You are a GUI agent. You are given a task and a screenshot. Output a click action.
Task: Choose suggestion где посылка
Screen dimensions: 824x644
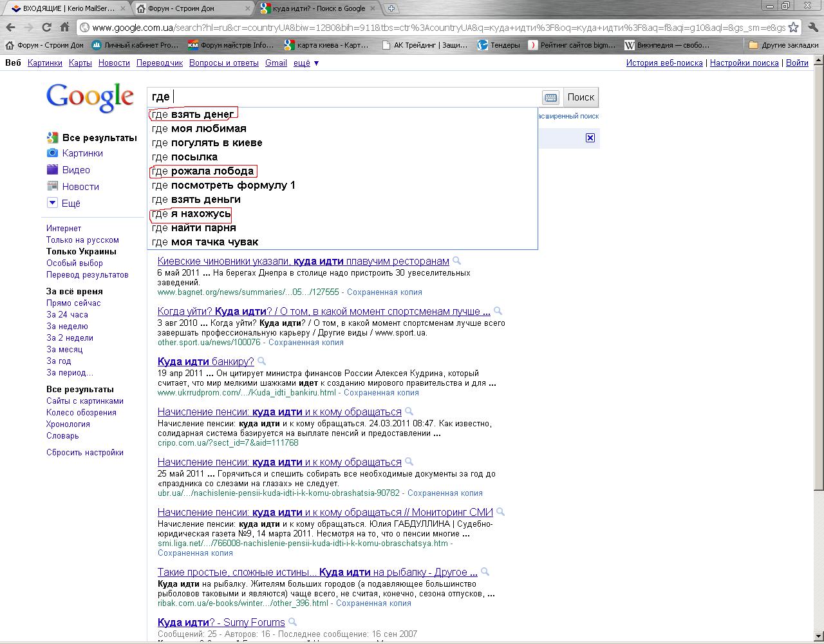click(342, 156)
